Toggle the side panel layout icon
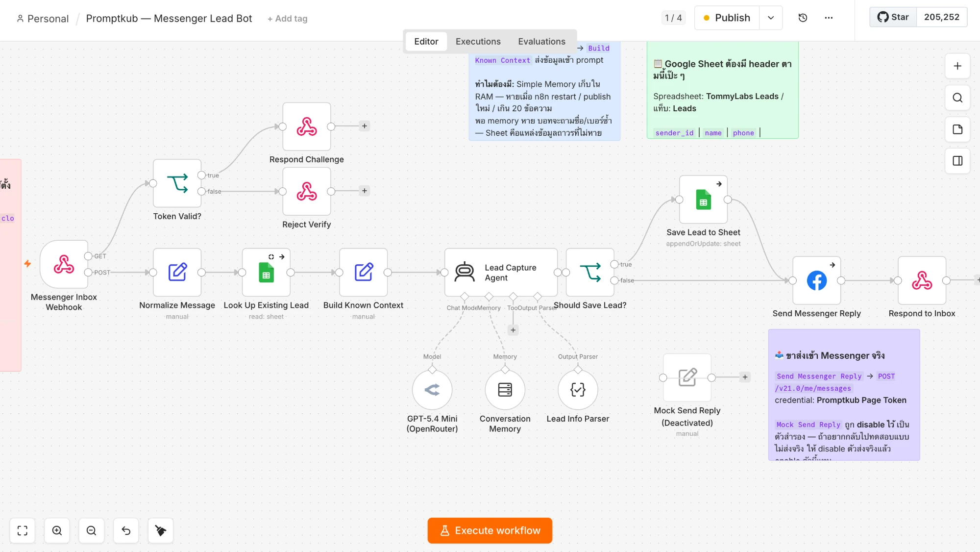Viewport: 980px width, 552px height. click(957, 161)
